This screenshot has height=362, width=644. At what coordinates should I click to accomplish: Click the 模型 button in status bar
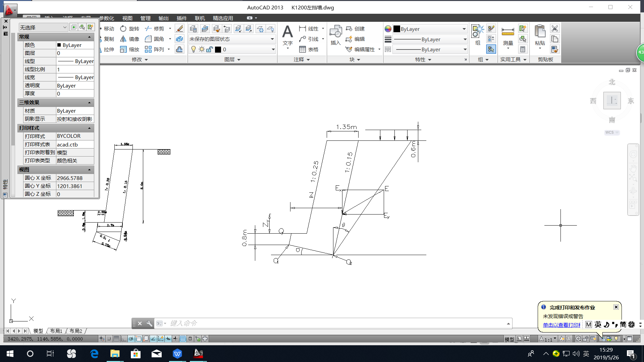pos(509,339)
